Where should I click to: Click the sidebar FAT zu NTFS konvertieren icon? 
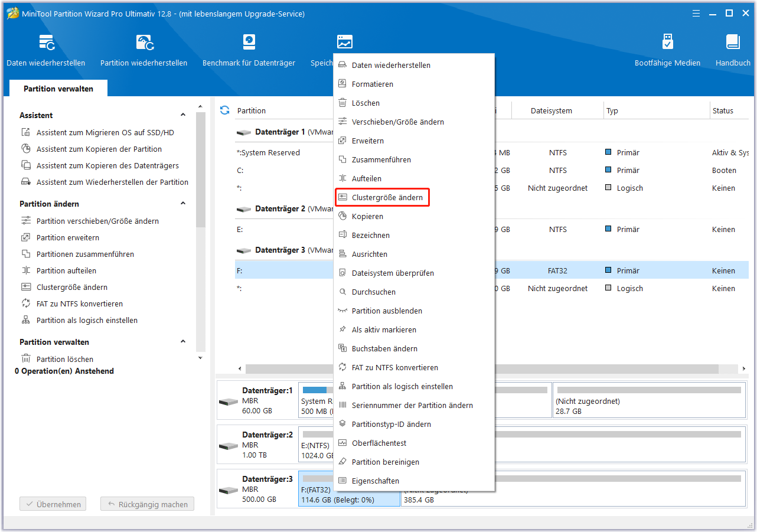click(26, 303)
